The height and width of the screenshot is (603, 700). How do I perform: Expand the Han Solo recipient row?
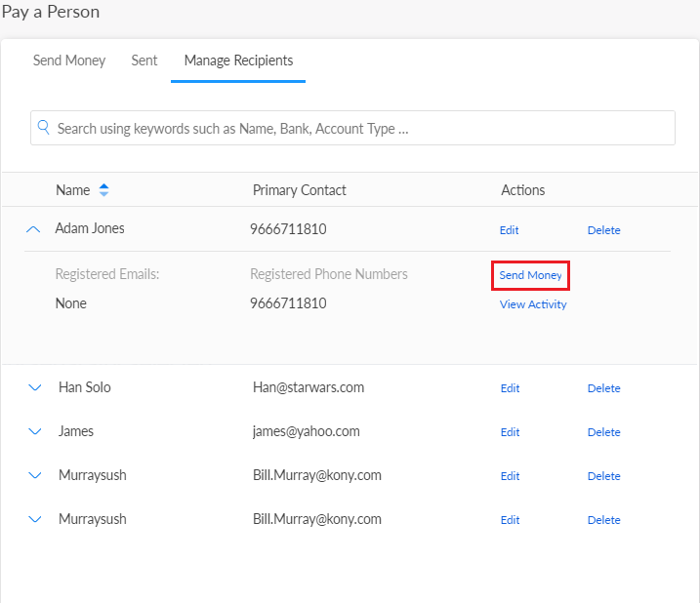35,387
